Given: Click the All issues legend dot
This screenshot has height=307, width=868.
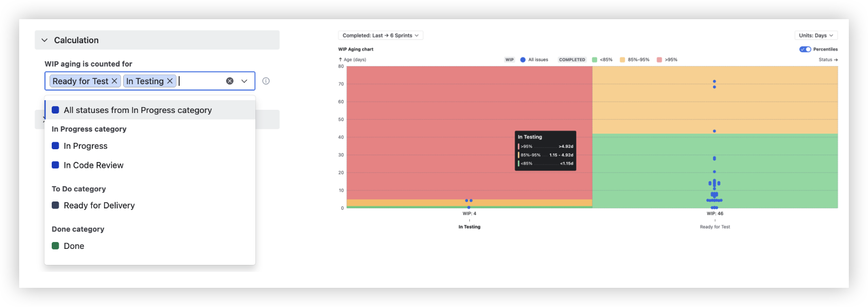Looking at the screenshot, I should pos(523,60).
